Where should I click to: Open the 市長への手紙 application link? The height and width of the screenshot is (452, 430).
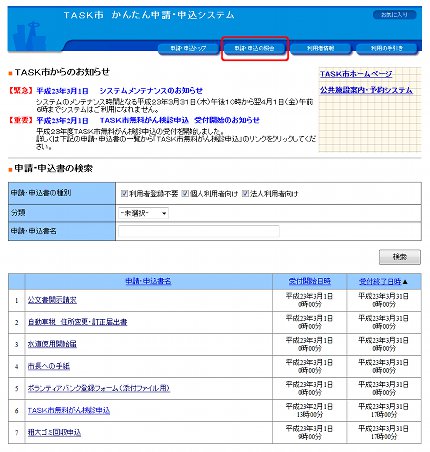coord(49,366)
